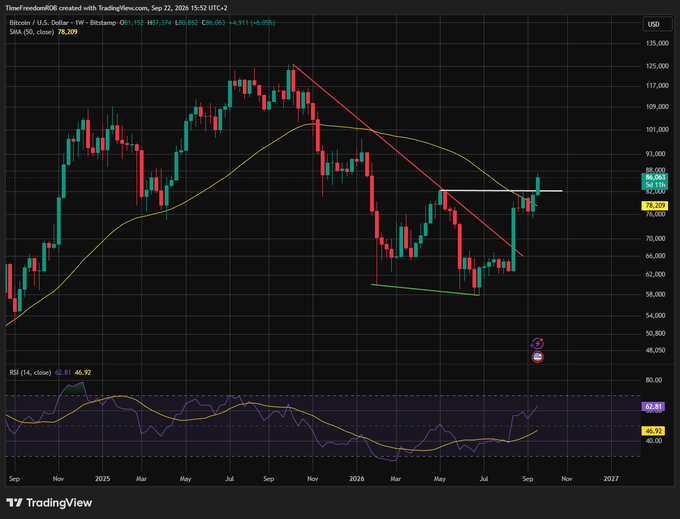Click the 62.81 value in RSI legend
This screenshot has height=519, width=680.
[x=62, y=372]
